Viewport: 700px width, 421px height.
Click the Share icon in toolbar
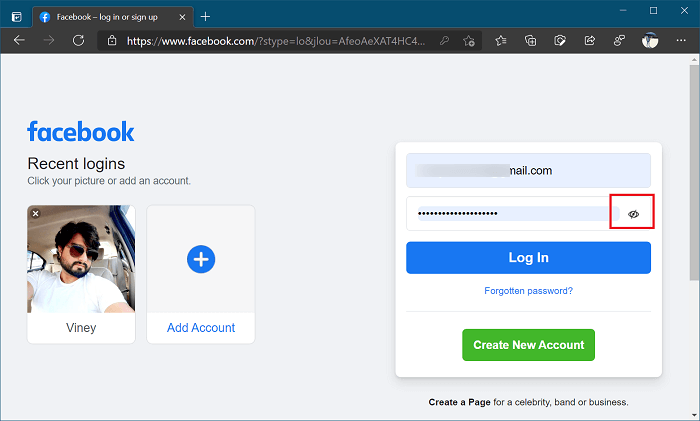tap(590, 41)
